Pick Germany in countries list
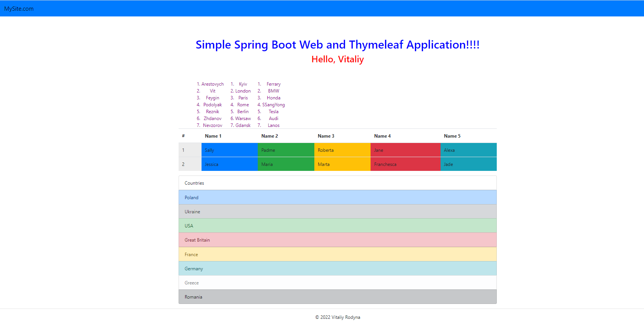 click(338, 268)
